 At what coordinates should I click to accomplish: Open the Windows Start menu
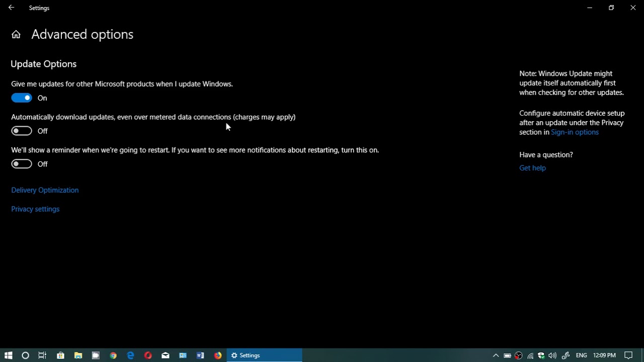tap(8, 355)
